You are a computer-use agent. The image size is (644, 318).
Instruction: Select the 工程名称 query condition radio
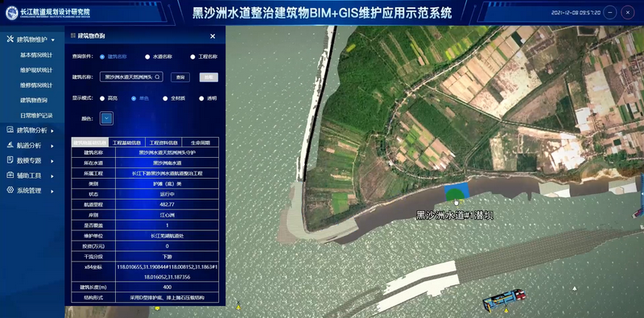coord(192,57)
